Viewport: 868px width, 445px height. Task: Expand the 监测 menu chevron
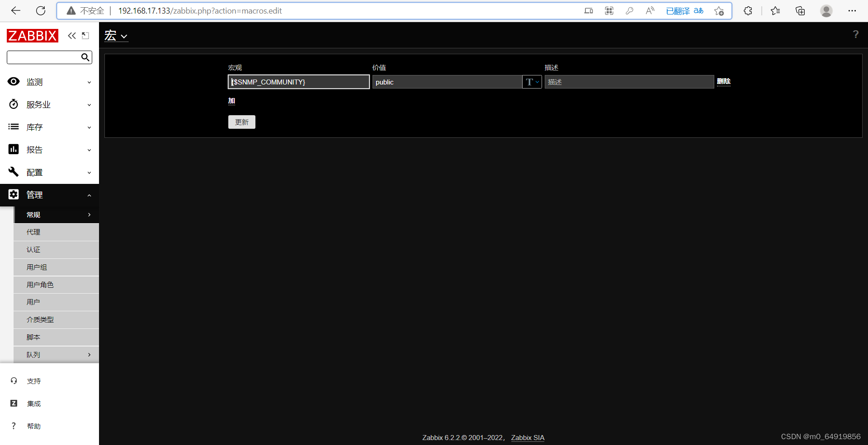point(89,82)
